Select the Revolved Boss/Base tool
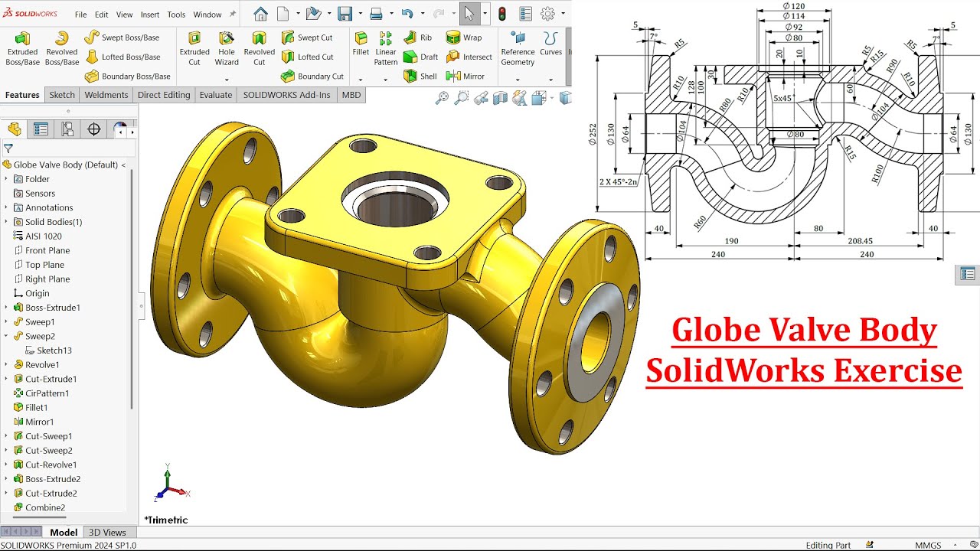980x551 pixels. (62, 48)
